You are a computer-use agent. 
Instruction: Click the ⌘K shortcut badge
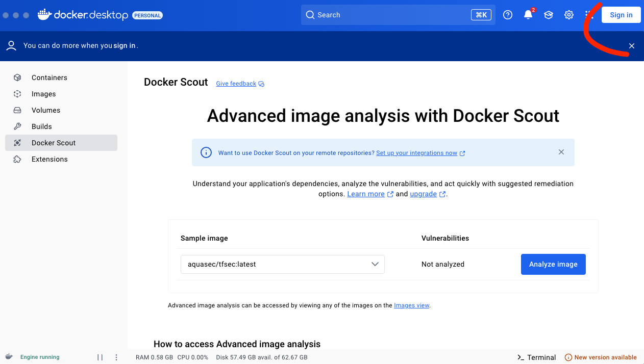(481, 15)
